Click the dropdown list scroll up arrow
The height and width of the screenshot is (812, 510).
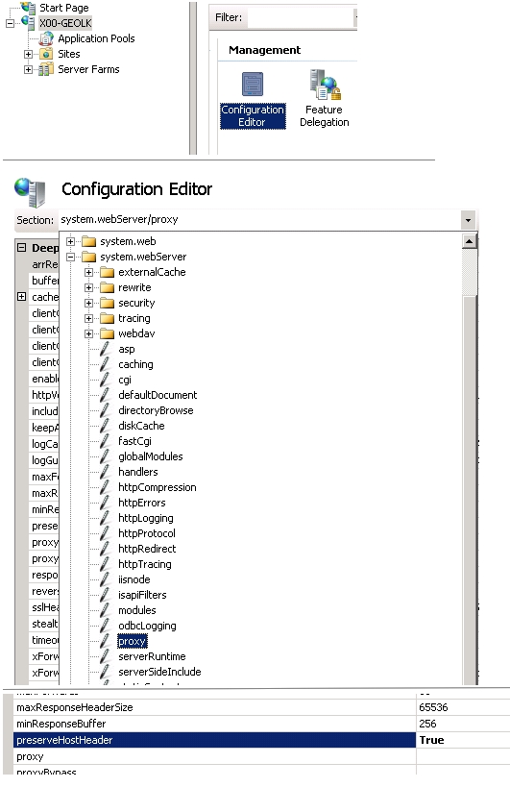[x=469, y=241]
